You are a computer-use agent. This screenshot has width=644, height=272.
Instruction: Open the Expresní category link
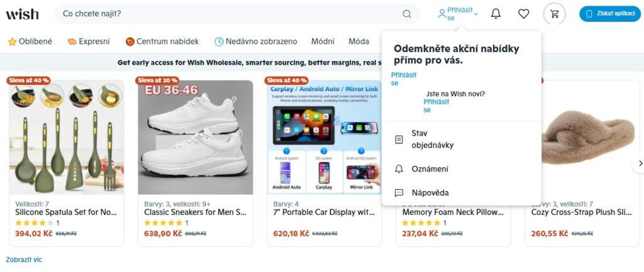[94, 41]
